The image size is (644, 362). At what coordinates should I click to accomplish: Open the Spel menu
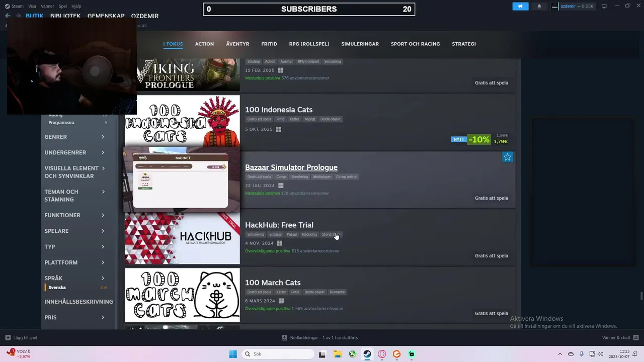coord(63,6)
